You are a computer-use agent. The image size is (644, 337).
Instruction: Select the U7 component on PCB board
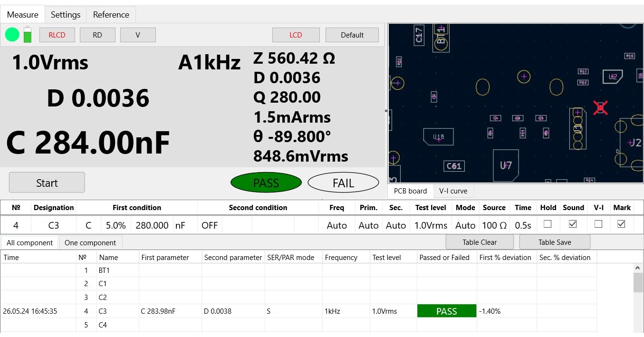(506, 165)
